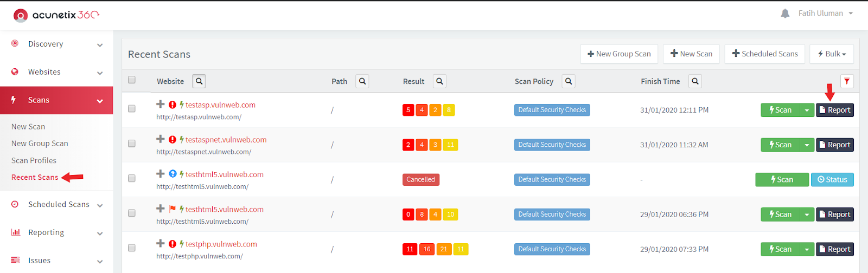Click Default Security Checks policy tag for testphp
Screen dimensions: 868x273
point(552,249)
